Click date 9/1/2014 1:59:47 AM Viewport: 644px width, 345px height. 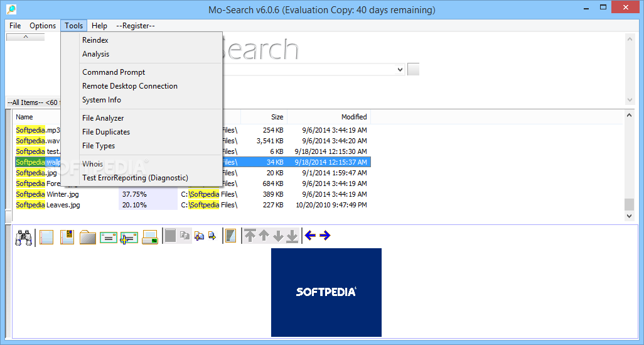click(335, 173)
